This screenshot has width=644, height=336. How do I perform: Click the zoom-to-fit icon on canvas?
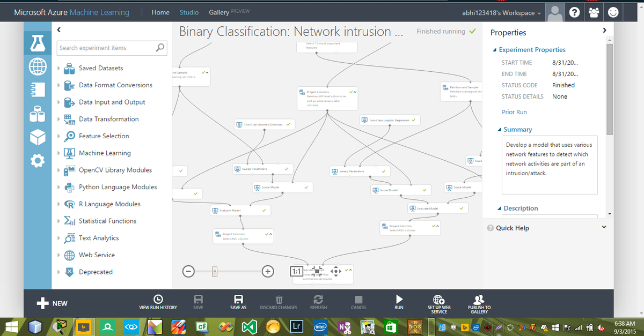click(316, 271)
